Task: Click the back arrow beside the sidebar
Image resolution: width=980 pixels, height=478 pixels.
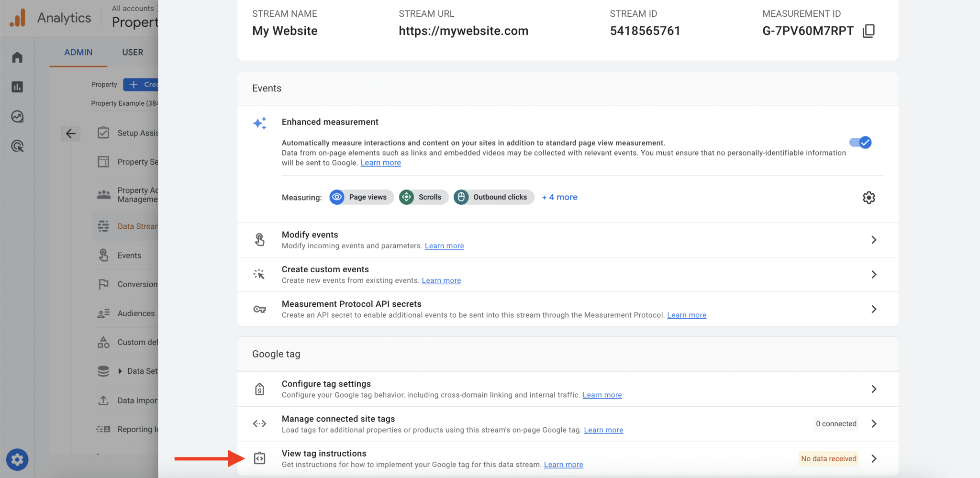Action: [71, 133]
